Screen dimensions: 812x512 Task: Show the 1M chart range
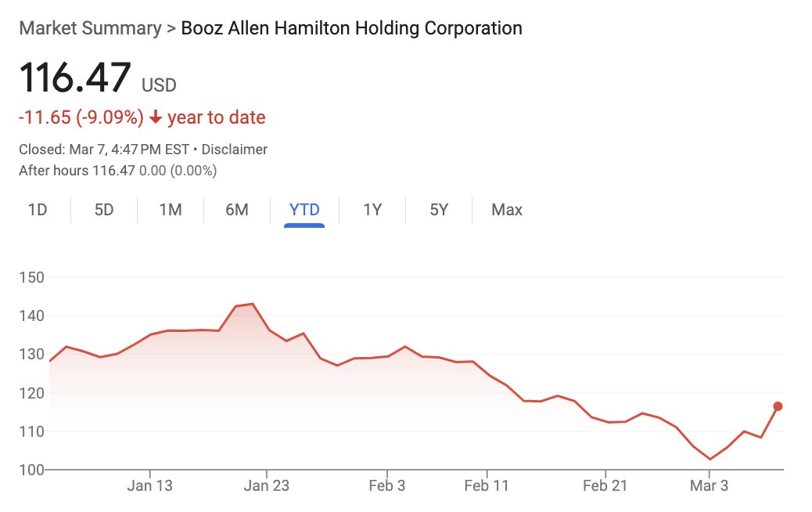pyautogui.click(x=171, y=210)
